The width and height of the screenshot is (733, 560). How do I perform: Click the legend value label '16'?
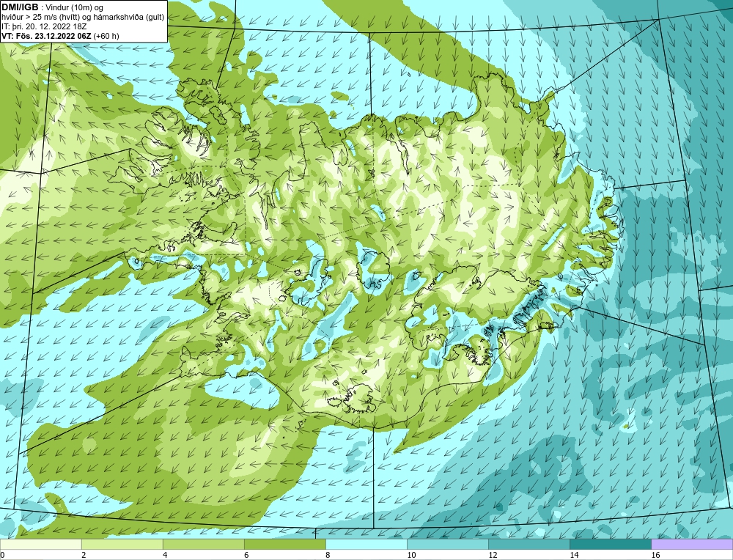[x=655, y=555]
